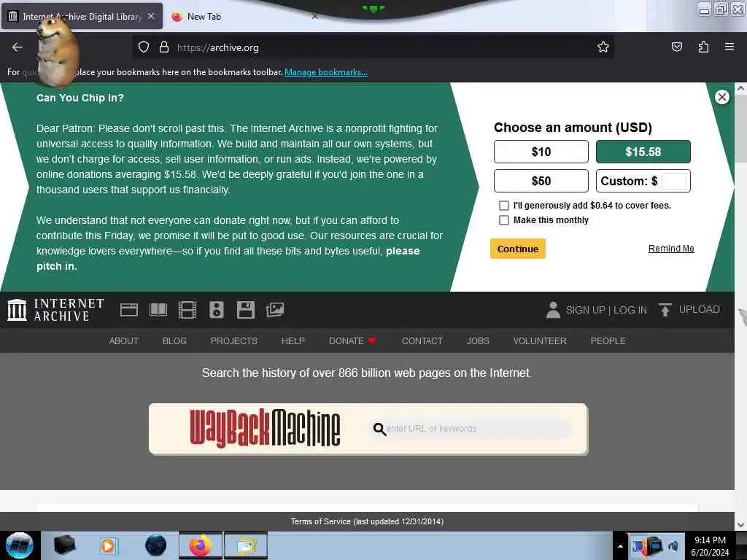Open the VOLUNTEER menu item
The image size is (747, 560).
tap(540, 341)
